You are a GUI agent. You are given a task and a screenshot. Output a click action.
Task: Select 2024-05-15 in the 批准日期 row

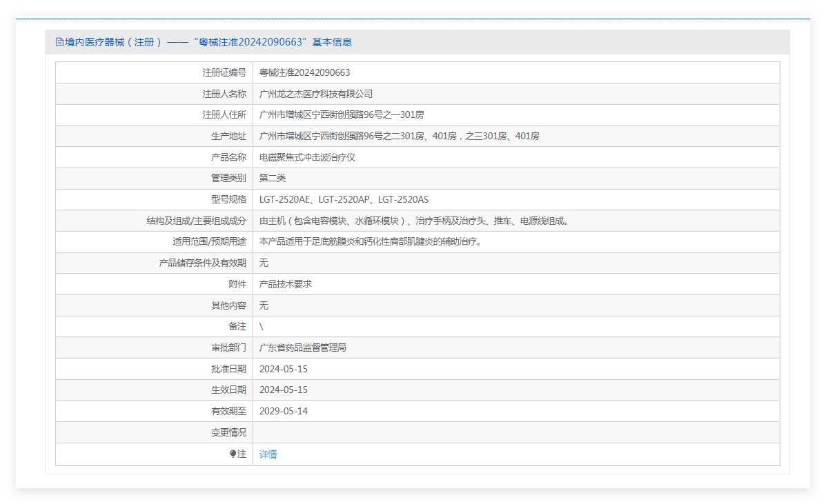pos(284,370)
